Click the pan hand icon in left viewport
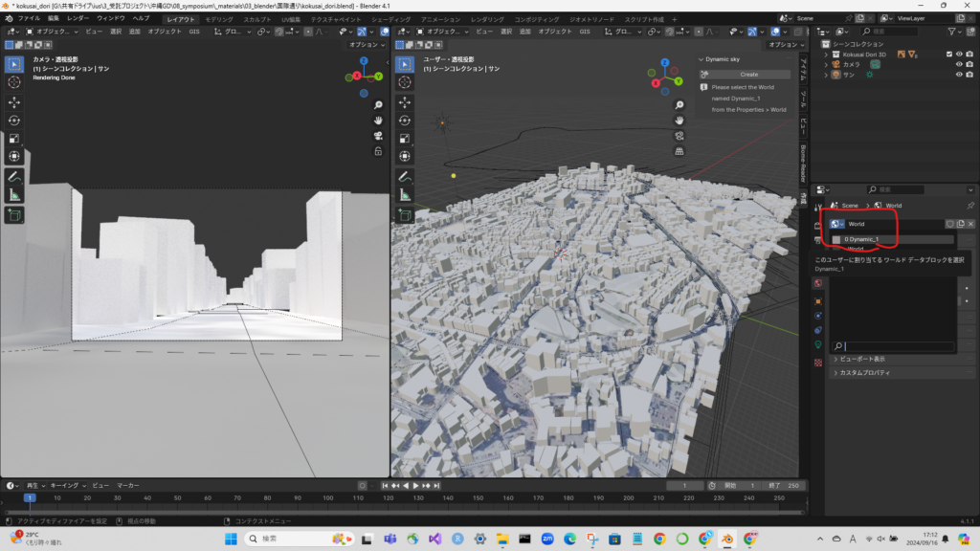Screen dimensions: 980x551 tap(378, 120)
